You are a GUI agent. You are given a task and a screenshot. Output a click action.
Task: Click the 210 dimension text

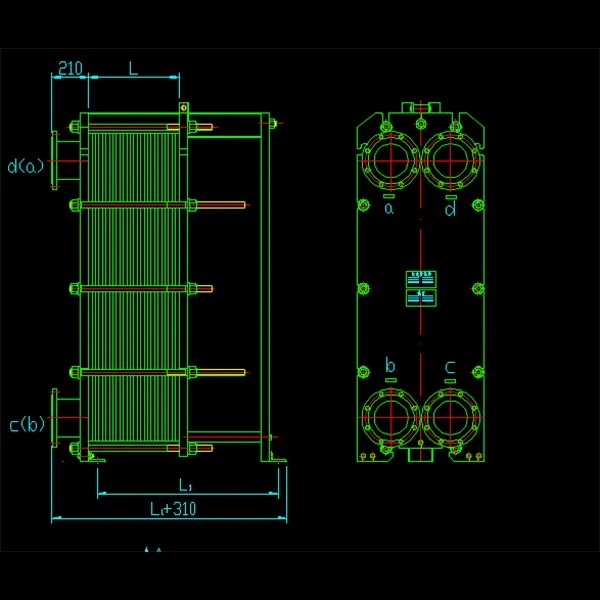tap(69, 68)
